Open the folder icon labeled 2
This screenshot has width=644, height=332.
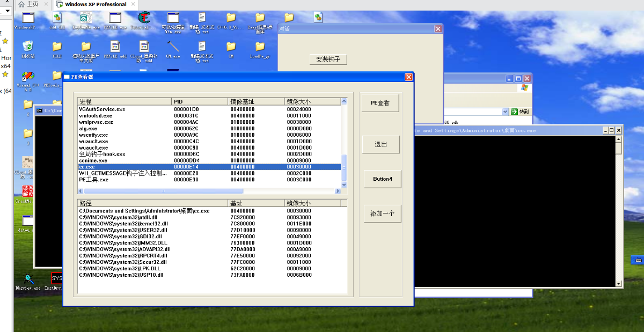pyautogui.click(x=28, y=107)
